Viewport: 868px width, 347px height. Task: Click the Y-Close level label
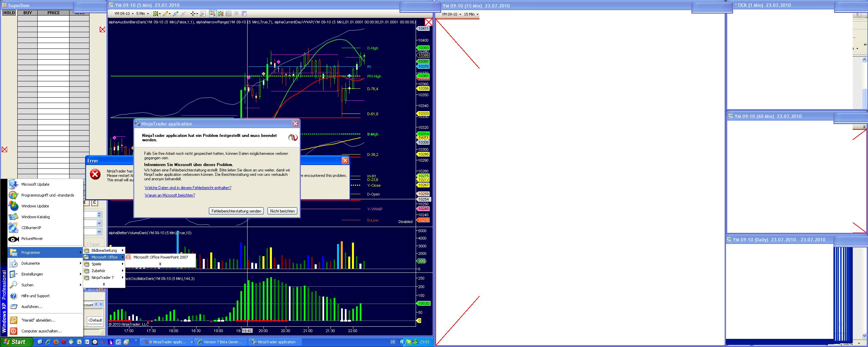point(374,185)
